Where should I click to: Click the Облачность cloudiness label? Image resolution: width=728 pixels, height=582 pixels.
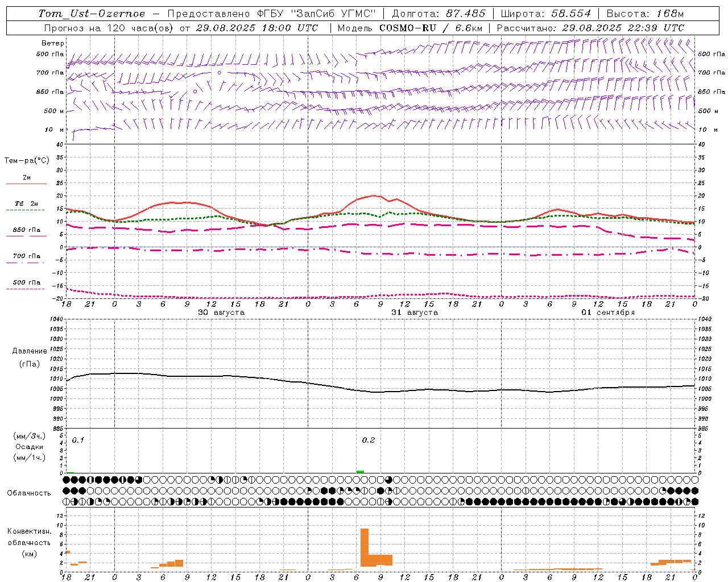click(x=29, y=493)
